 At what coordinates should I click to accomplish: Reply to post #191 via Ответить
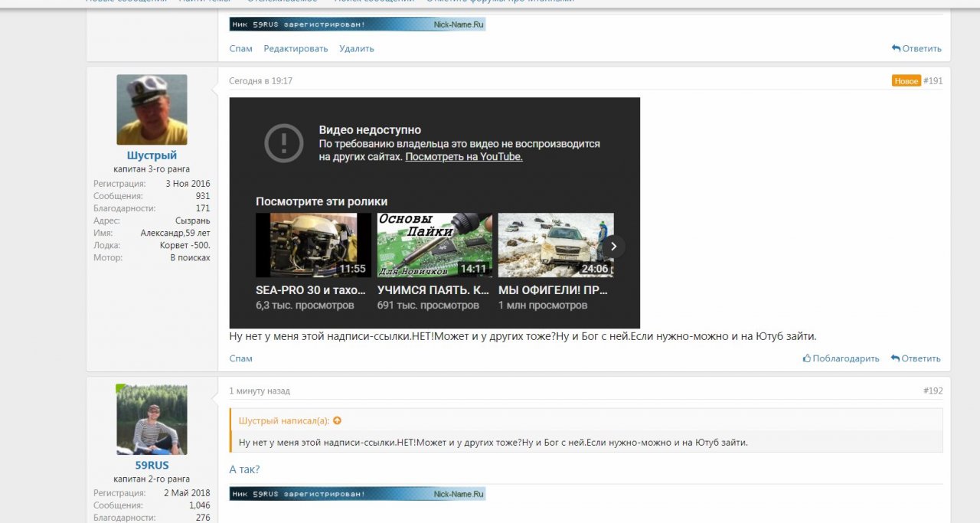click(916, 358)
